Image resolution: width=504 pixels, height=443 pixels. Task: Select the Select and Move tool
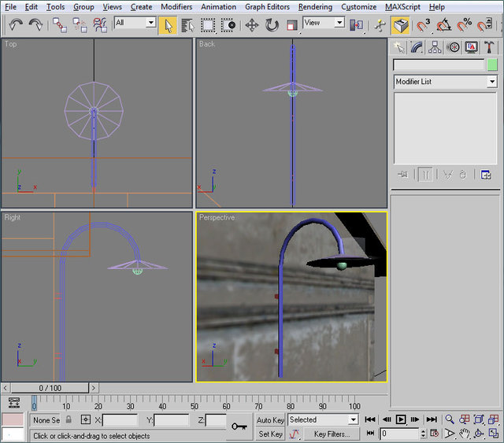252,24
